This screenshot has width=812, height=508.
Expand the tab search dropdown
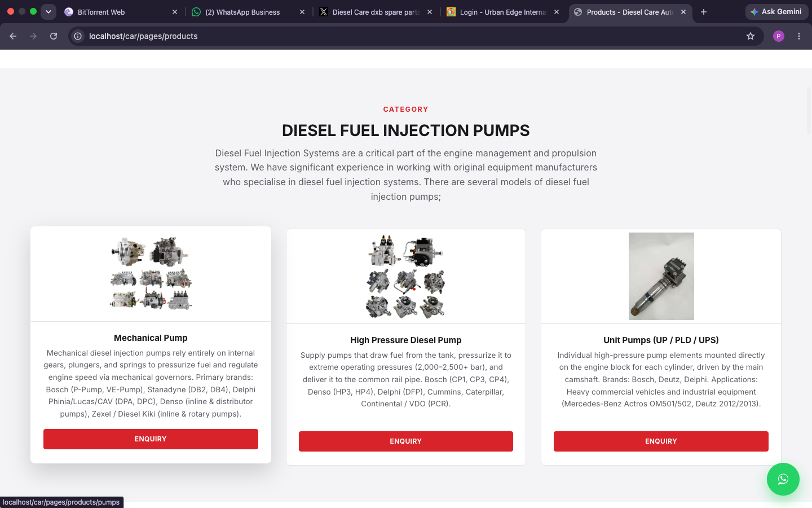(x=48, y=12)
